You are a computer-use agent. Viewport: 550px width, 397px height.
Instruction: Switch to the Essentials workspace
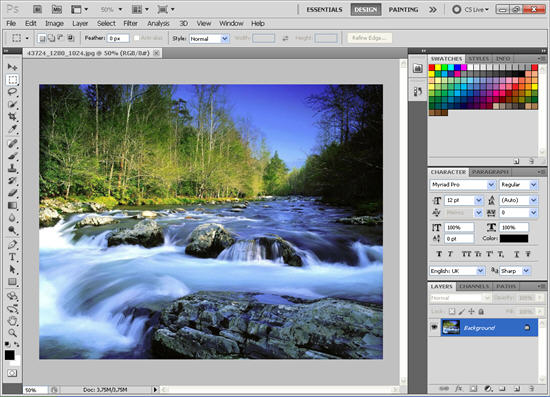324,10
